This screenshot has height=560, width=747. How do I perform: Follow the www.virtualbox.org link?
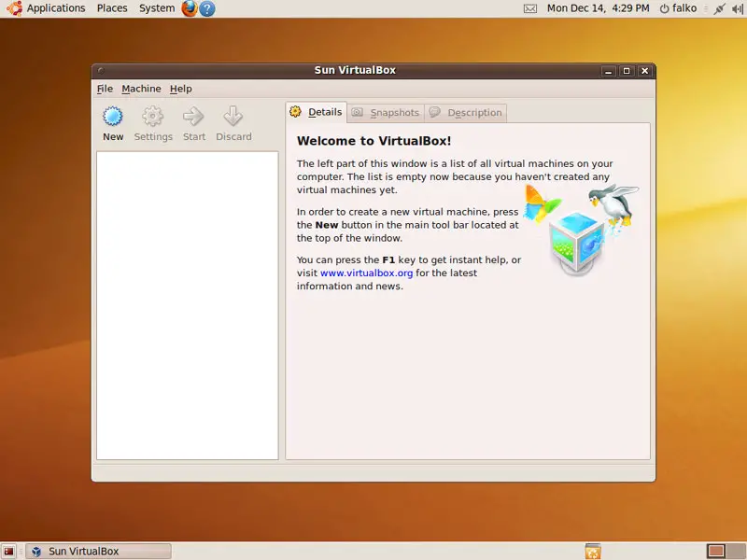coord(366,273)
